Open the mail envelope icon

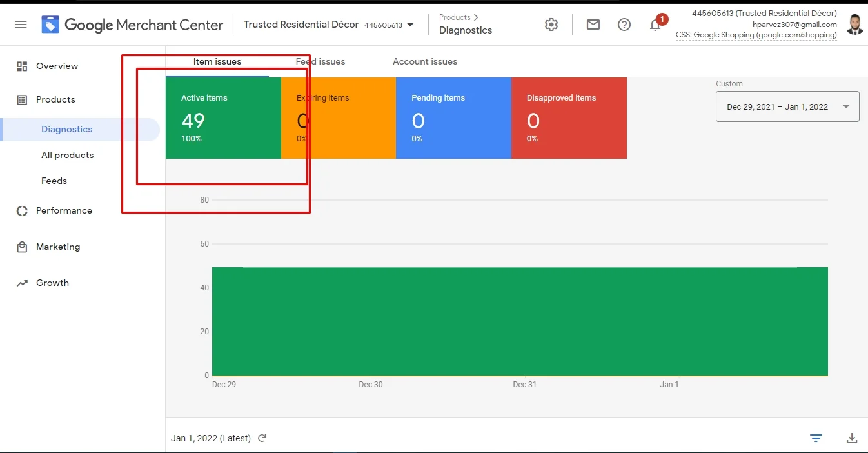(x=593, y=25)
